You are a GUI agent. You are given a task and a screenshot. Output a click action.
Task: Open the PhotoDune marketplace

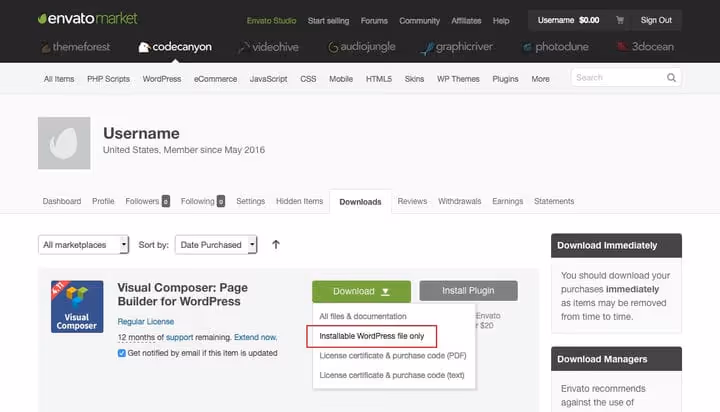pyautogui.click(x=555, y=47)
